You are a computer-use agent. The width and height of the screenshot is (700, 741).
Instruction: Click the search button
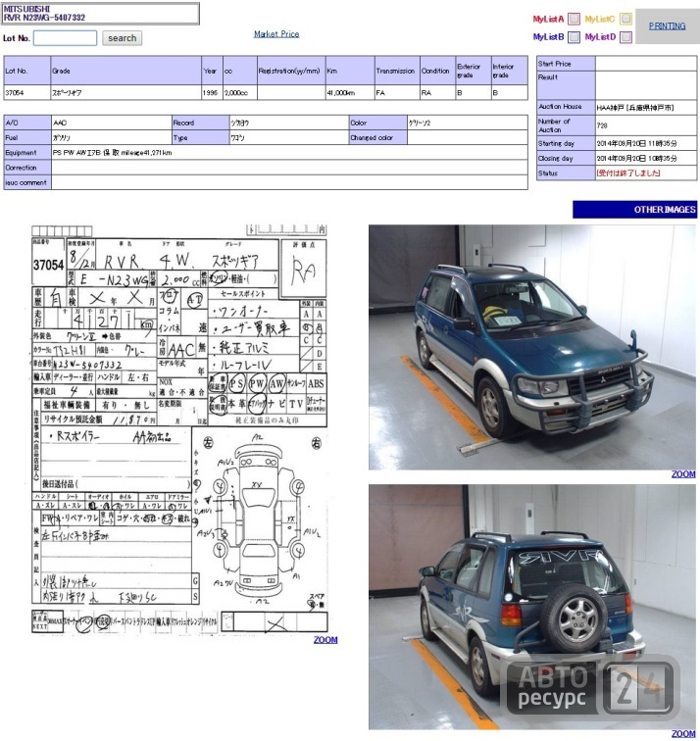pyautogui.click(x=122, y=38)
